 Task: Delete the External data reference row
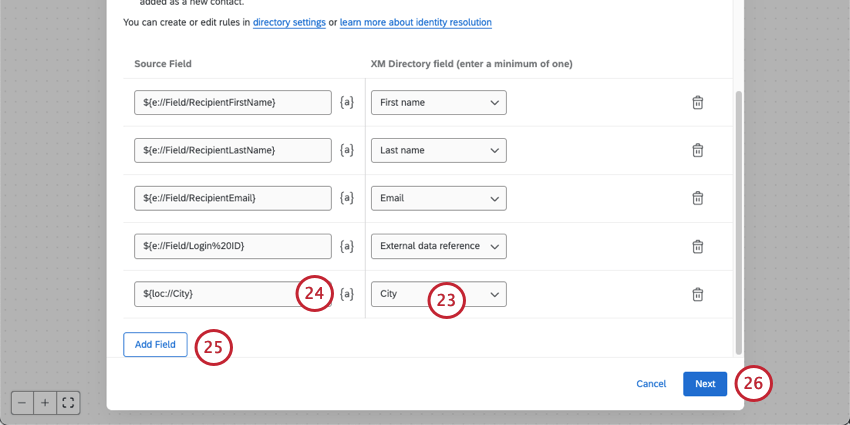(698, 246)
